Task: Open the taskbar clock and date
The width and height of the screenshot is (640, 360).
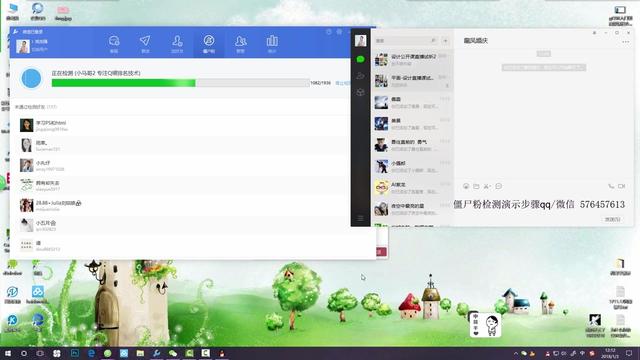Action: tap(610, 353)
